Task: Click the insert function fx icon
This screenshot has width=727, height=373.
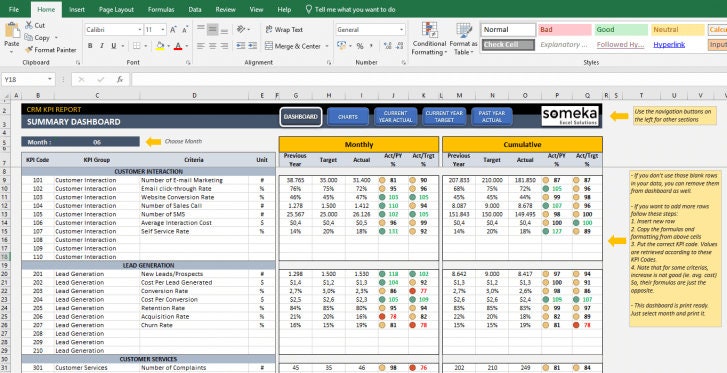Action: pos(120,79)
